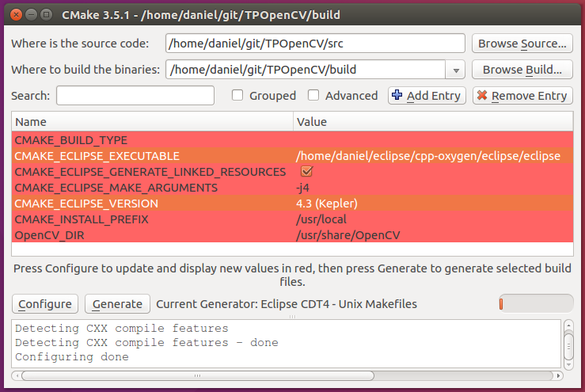Select the CMAKE_BUILD_TYPE row

[293, 140]
